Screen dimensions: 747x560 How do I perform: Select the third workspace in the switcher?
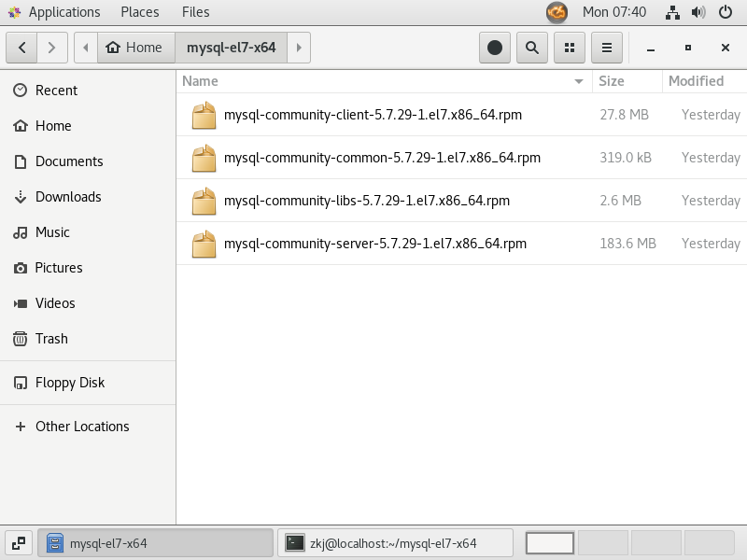click(655, 543)
